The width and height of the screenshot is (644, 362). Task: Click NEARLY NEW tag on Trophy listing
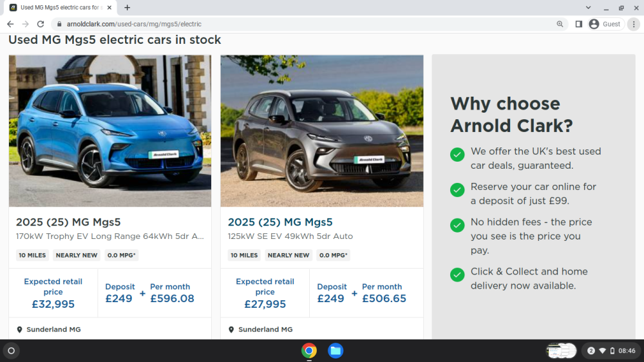point(77,255)
